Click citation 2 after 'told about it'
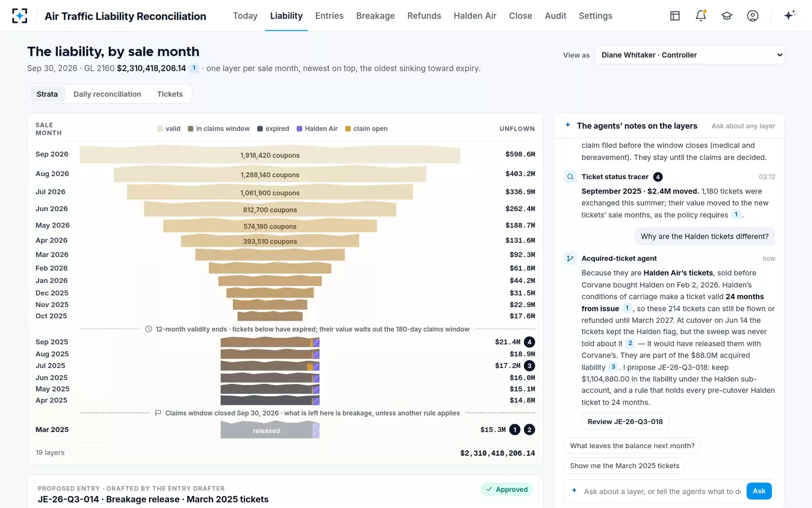The width and height of the screenshot is (812, 508). pos(630,343)
